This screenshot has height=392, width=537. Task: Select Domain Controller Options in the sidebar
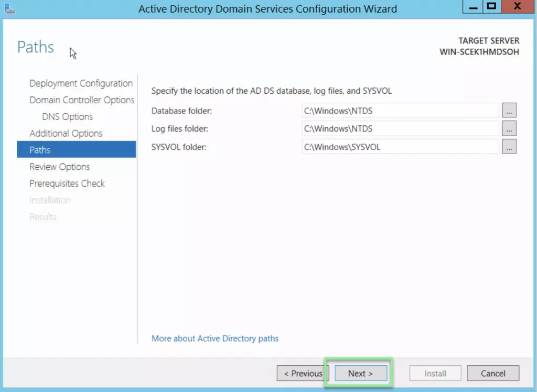pyautogui.click(x=82, y=100)
